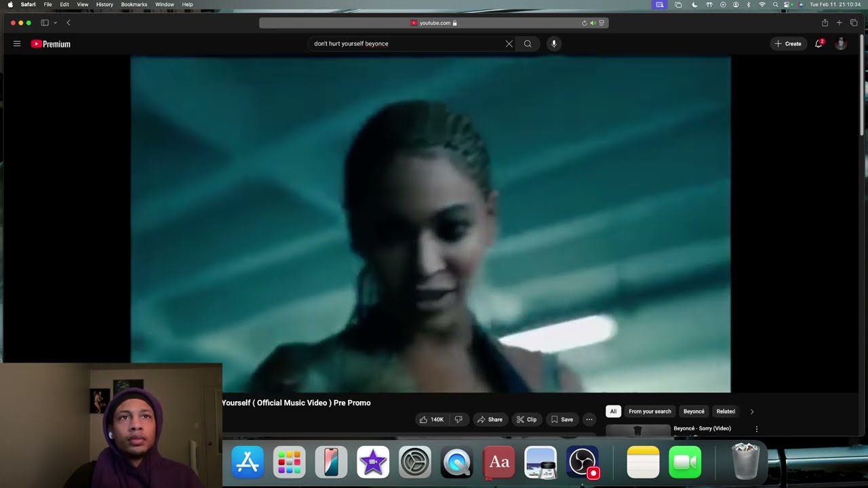Click the YouTube search magnifier button
This screenshot has height=488, width=868.
528,44
